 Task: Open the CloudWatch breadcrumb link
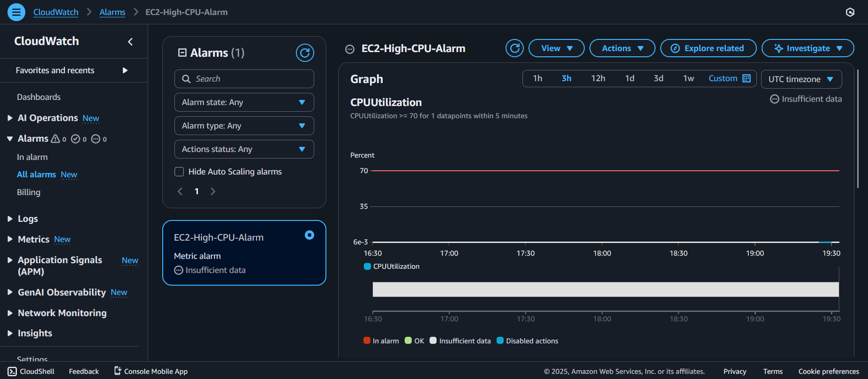click(56, 12)
